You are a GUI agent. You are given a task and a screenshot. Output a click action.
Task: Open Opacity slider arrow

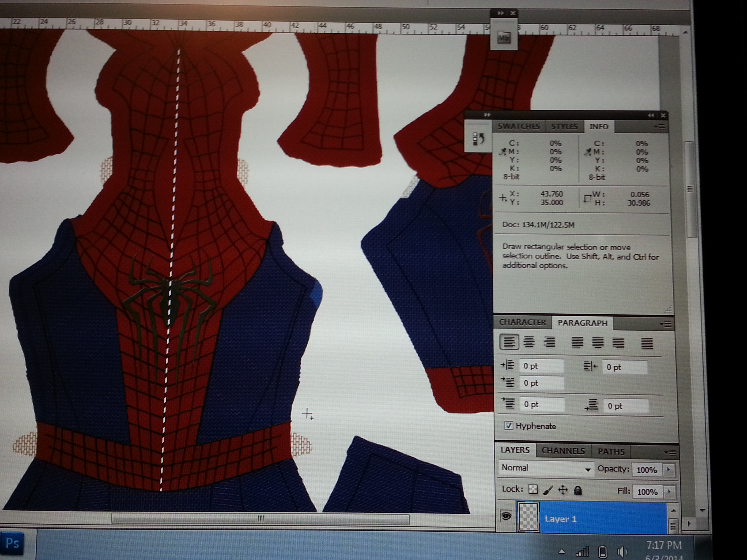click(668, 470)
